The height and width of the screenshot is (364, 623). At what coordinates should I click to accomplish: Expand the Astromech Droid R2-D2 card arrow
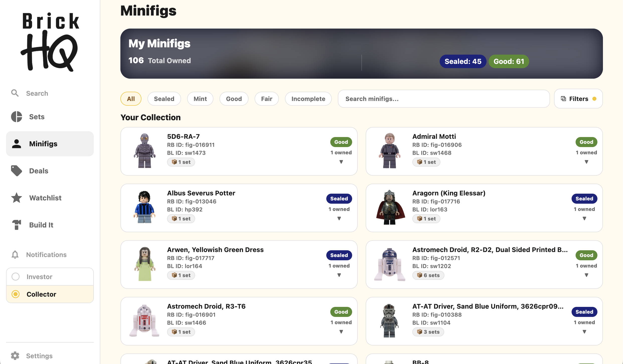tap(586, 275)
